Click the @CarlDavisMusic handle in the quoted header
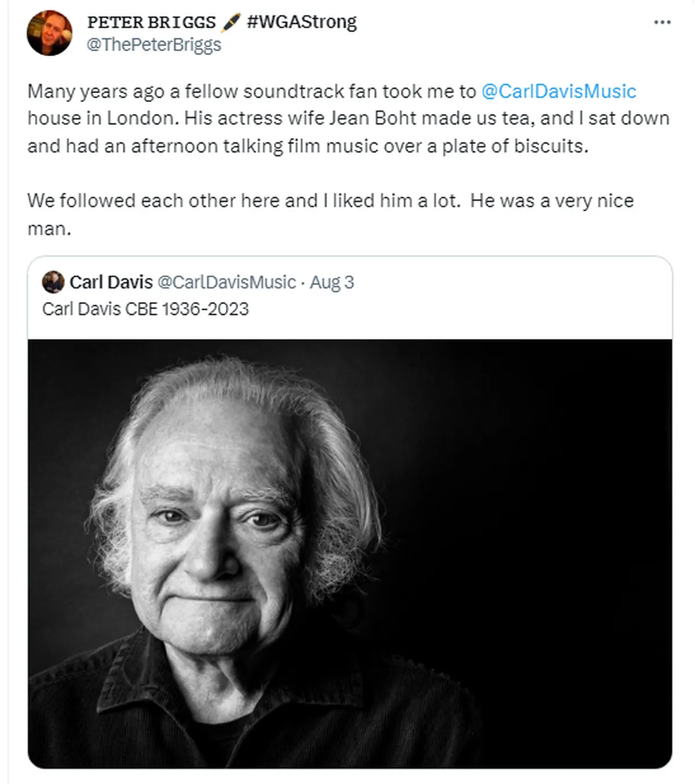 click(x=229, y=283)
